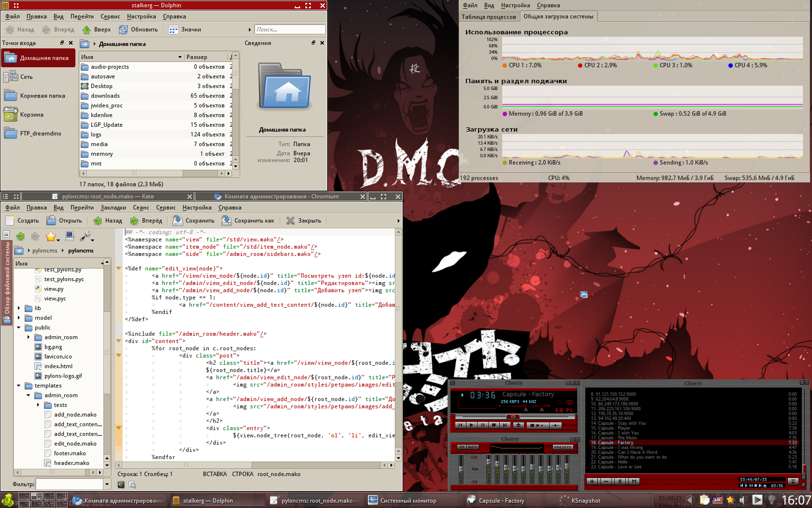Screen dimensions: 812x508
Task: Click the Up arrow icon in Dolphin
Action: click(x=87, y=30)
